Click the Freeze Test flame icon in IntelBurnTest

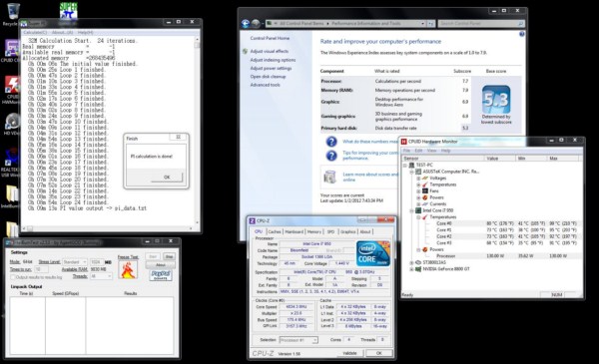128,269
